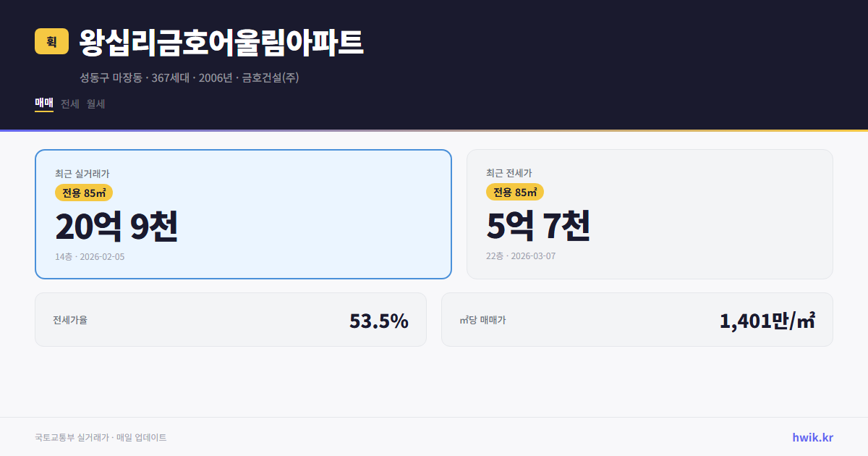Select the 전용 85㎡ badge on the jeonse card
The height and width of the screenshot is (456, 868).
coord(516,193)
